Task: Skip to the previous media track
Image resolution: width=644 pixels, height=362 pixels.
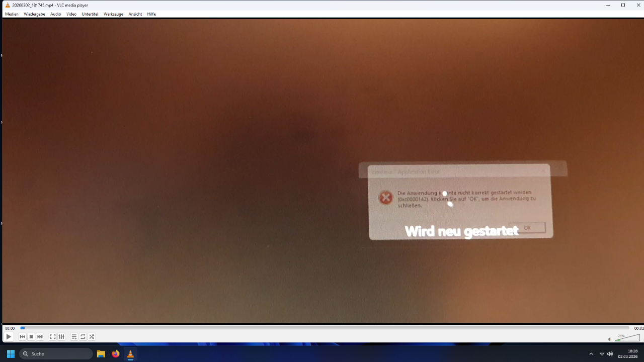Action: click(x=22, y=337)
